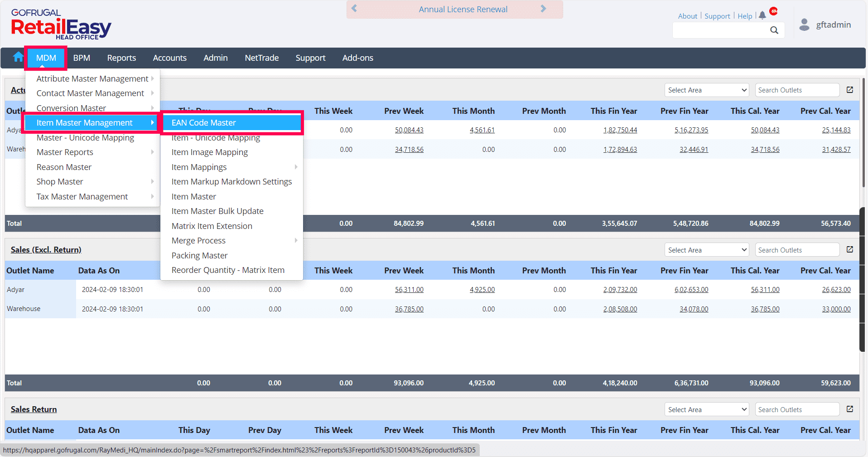Show previous announcement in license banner

tap(354, 8)
